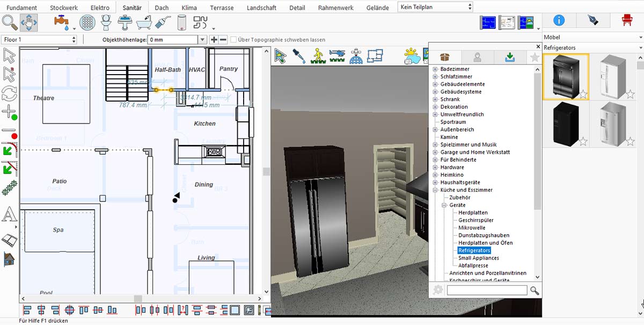Expand the Badezimmer tree node

pyautogui.click(x=435, y=69)
